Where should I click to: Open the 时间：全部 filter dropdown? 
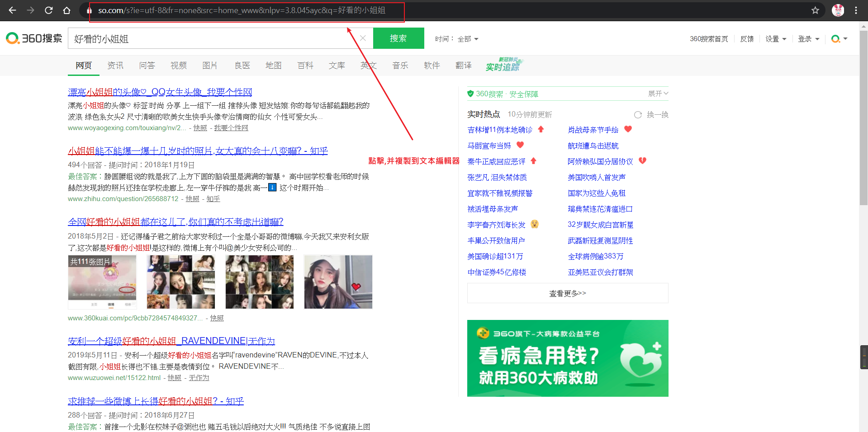click(457, 39)
